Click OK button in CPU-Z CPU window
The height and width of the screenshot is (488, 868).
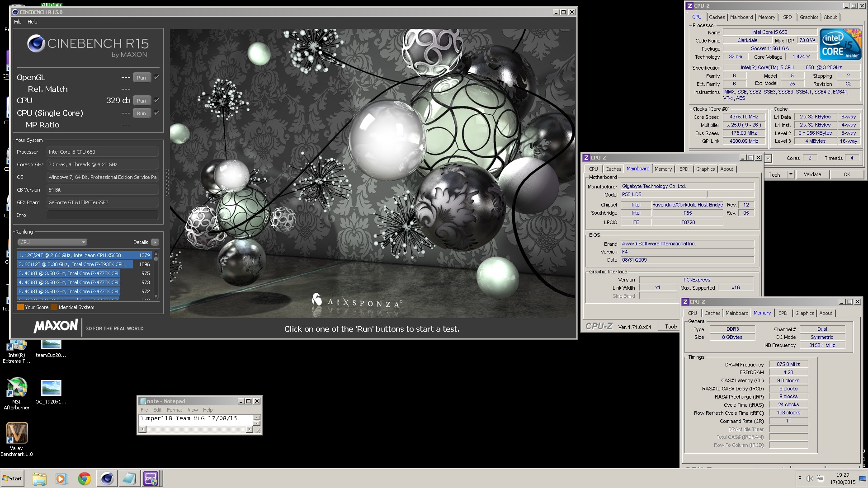[x=846, y=174]
